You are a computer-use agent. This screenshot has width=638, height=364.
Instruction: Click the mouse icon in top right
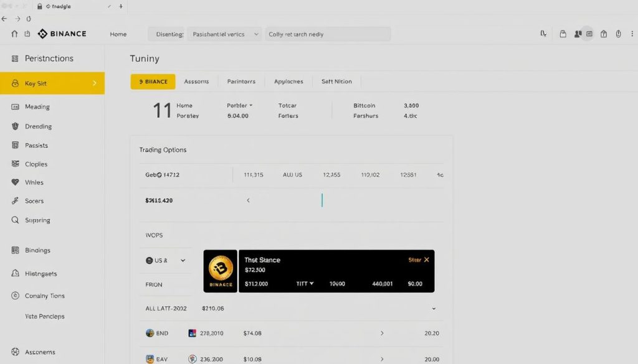click(x=618, y=34)
